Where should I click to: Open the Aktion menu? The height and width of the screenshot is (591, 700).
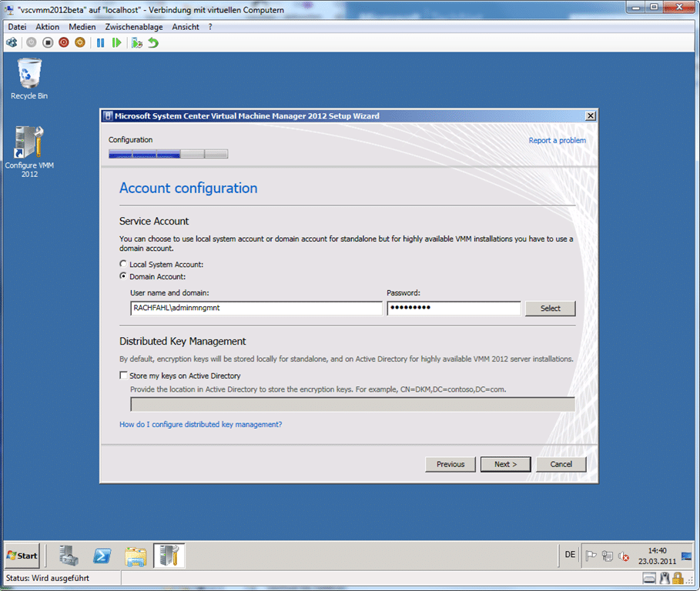[47, 27]
